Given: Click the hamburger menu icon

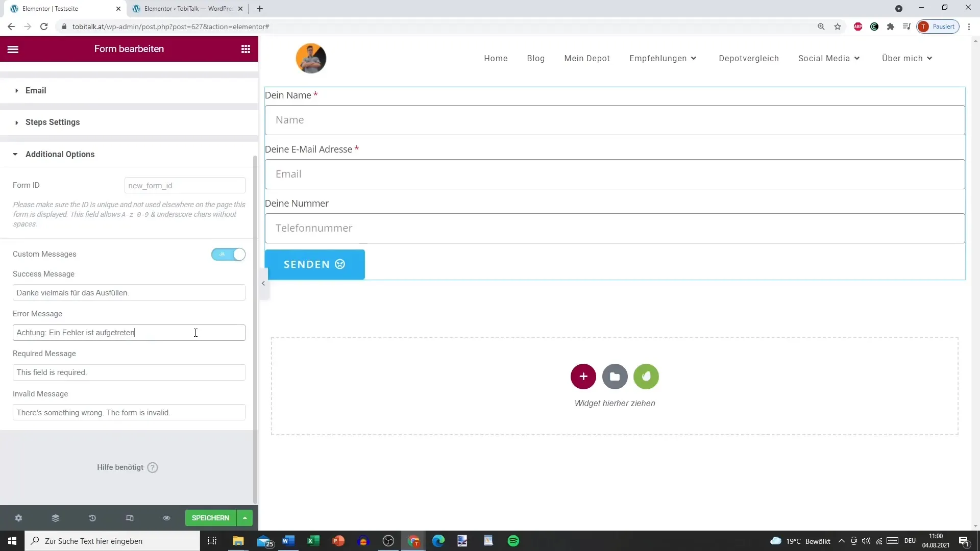Looking at the screenshot, I should pyautogui.click(x=13, y=49).
